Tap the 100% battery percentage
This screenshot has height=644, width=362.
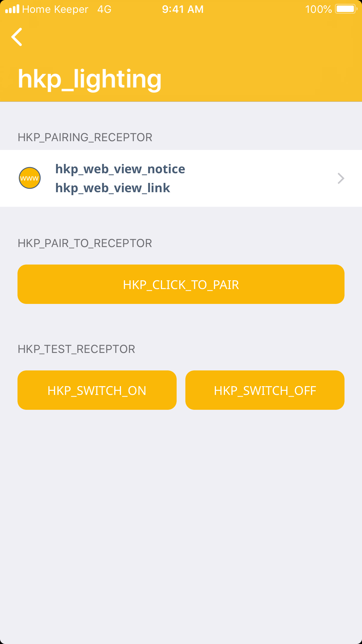[x=318, y=9]
